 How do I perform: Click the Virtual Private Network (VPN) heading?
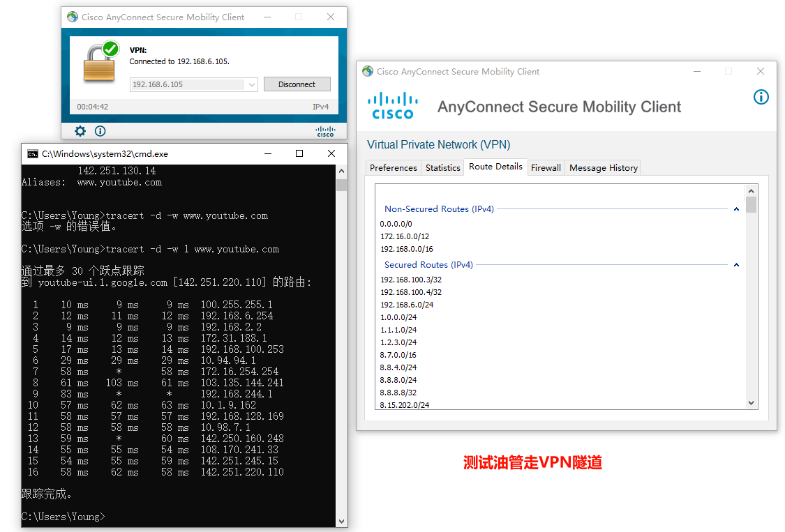[439, 144]
